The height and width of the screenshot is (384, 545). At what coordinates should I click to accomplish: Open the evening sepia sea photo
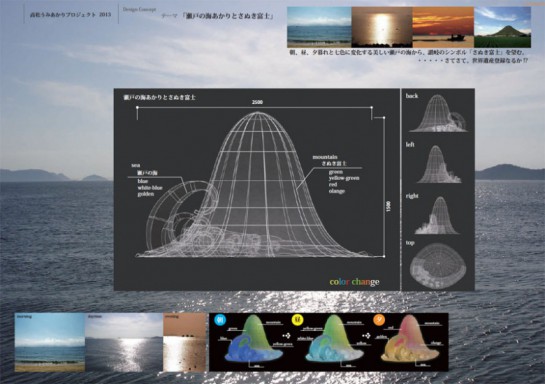(185, 342)
